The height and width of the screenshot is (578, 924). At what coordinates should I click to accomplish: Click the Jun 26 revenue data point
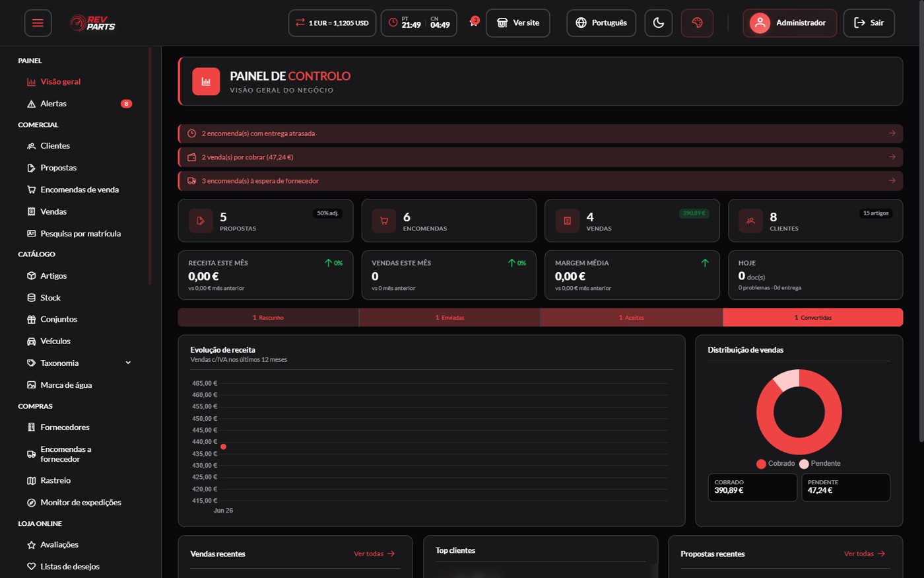(x=223, y=447)
